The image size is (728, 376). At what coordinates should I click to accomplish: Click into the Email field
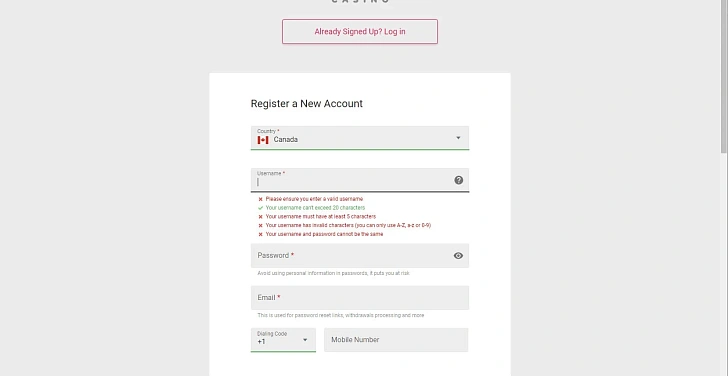[360, 298]
